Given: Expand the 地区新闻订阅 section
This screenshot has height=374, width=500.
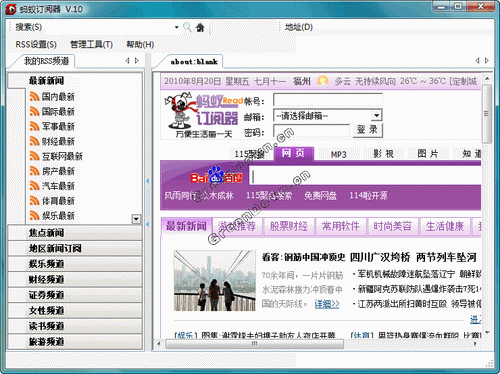Looking at the screenshot, I should coord(75,248).
